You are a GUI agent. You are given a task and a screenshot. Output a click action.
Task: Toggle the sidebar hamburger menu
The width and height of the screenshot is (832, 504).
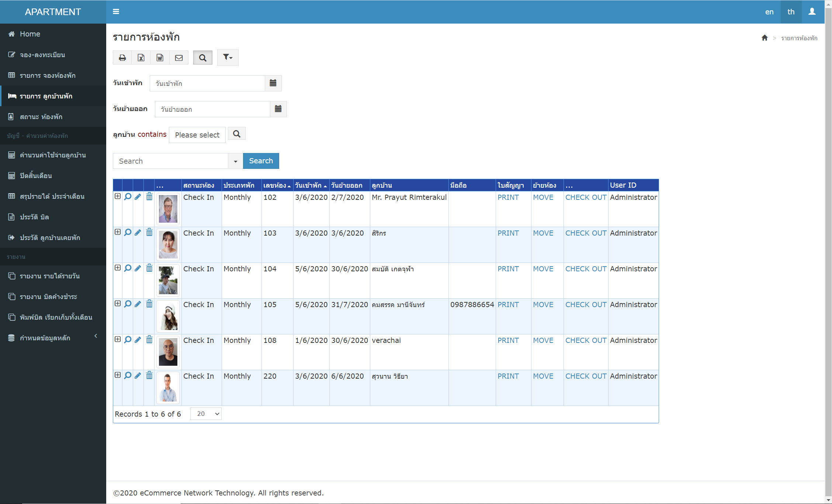tap(116, 12)
